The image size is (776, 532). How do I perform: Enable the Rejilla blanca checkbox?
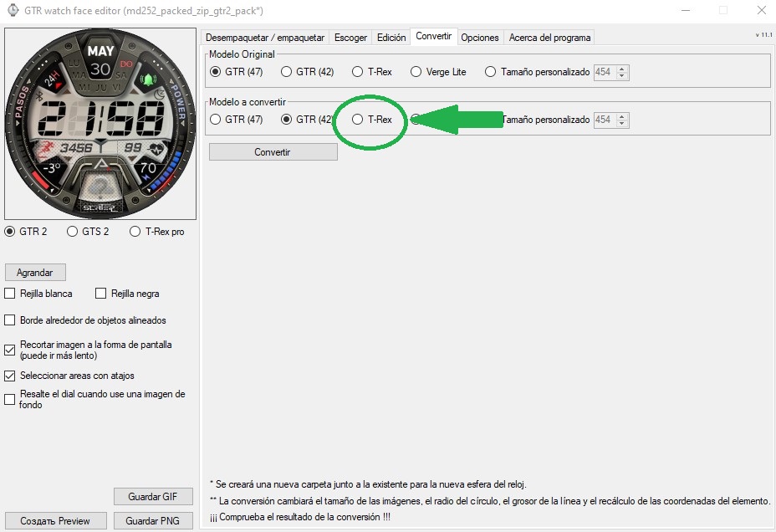tap(10, 294)
